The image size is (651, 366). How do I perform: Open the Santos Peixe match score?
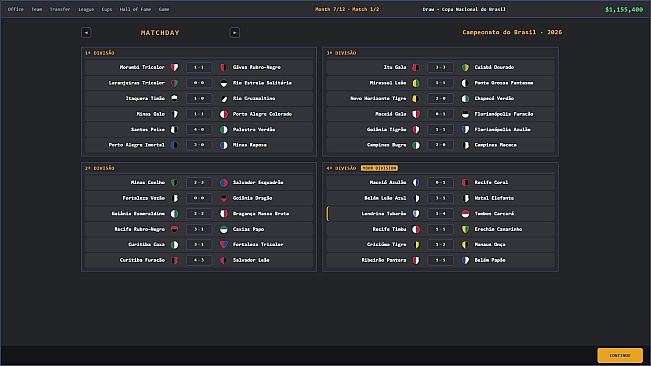[x=199, y=129]
